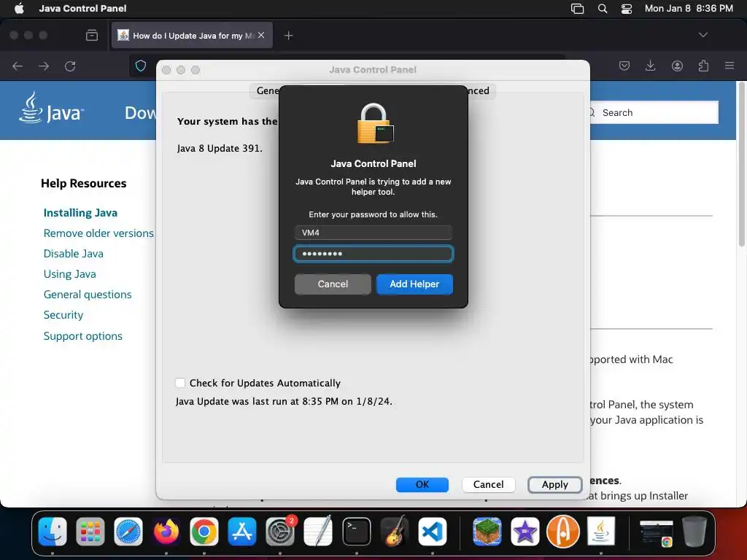Enable Check for Updates Automatically
Viewport: 747px width, 560px height.
tap(180, 383)
